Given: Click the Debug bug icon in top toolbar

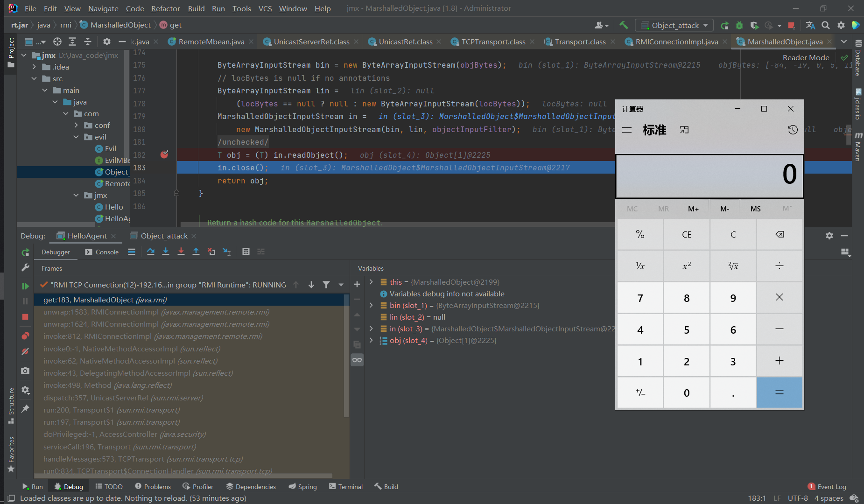Looking at the screenshot, I should click(x=739, y=25).
